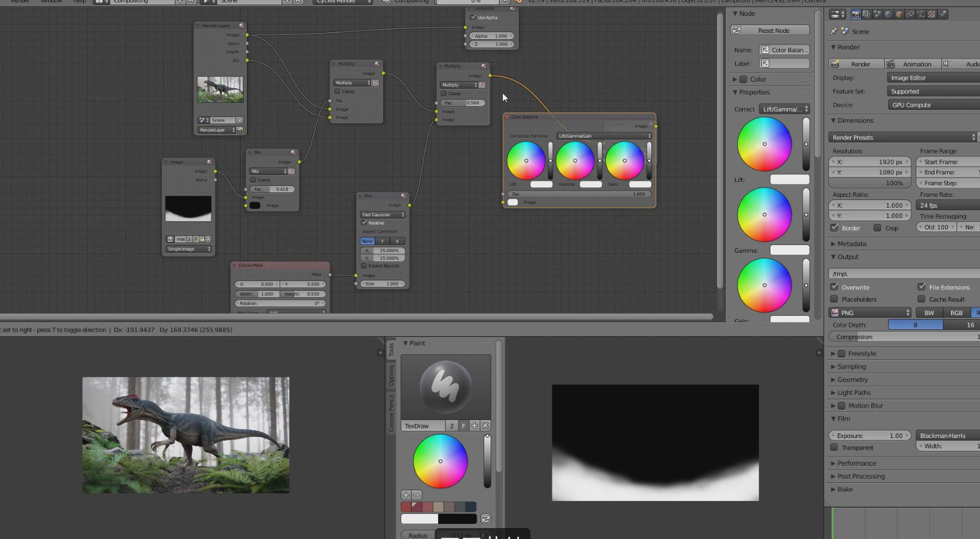Image resolution: width=980 pixels, height=539 pixels.
Task: Toggle the Overwrite output checkbox
Action: click(834, 287)
